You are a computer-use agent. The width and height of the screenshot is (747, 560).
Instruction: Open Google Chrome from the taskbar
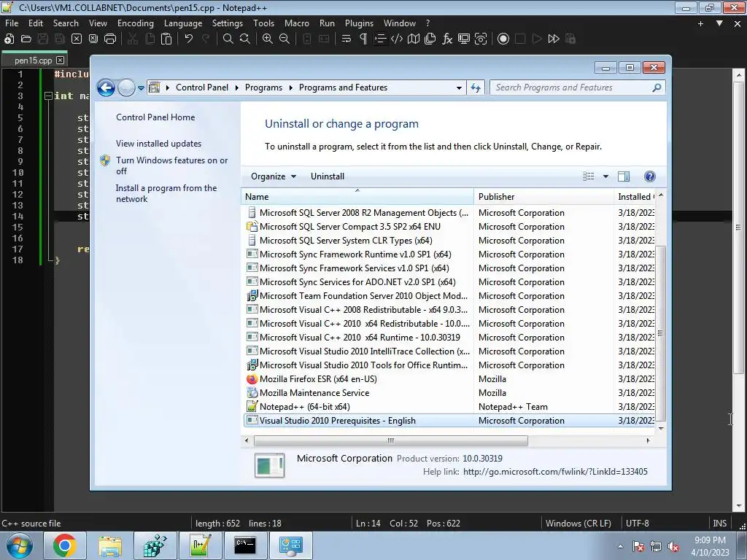65,545
